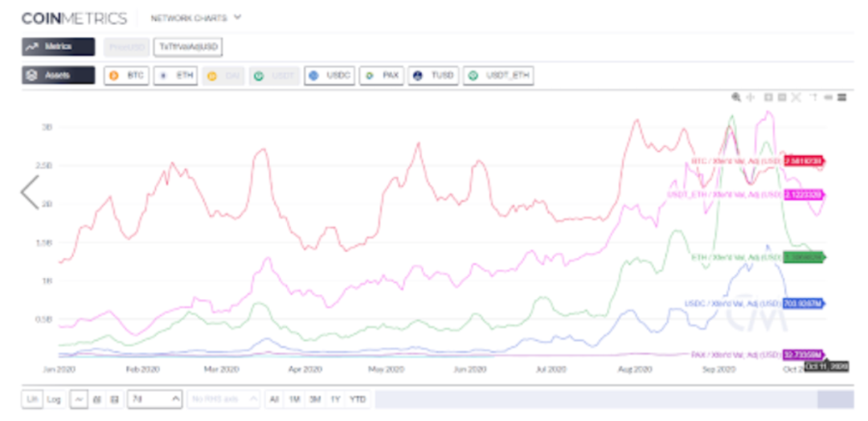Switch to line chart type icon
Viewport: 868px width, 421px height.
(80, 399)
